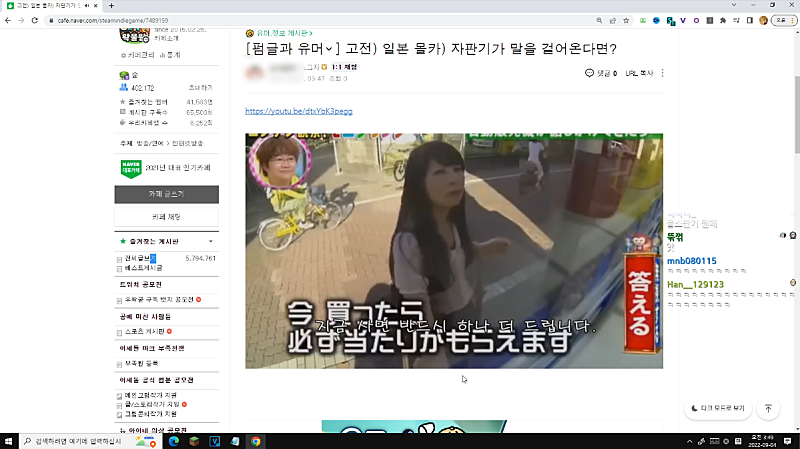
Task: Open a new browser tab
Action: pyautogui.click(x=111, y=6)
